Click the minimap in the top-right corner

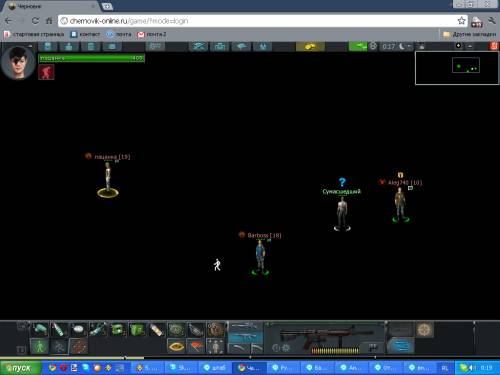pos(457,68)
